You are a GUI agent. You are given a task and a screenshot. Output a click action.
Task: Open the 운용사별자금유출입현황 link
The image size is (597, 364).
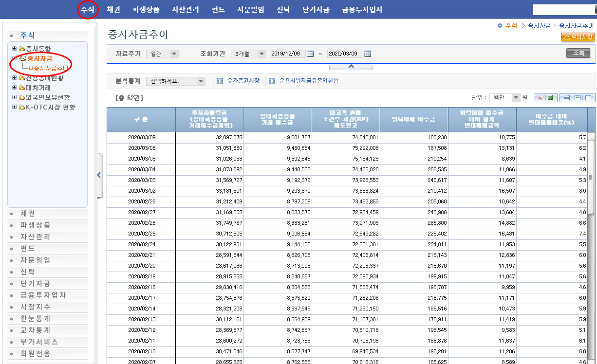[309, 81]
